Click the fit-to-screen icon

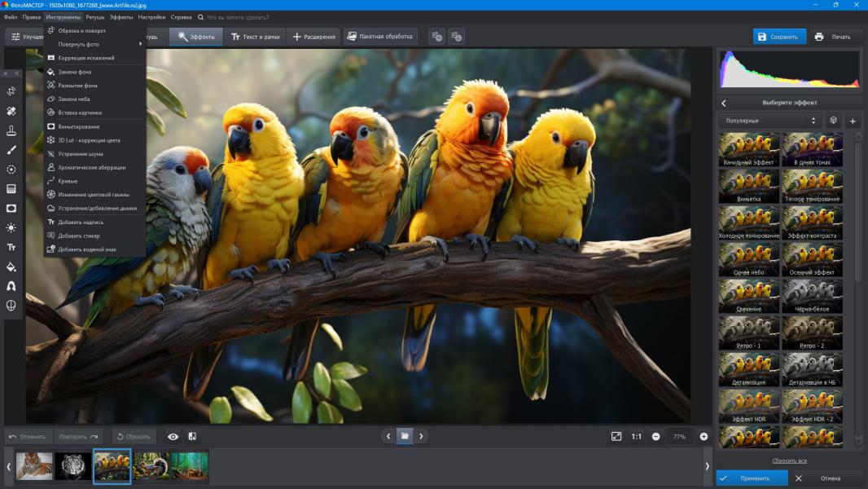[x=616, y=436]
